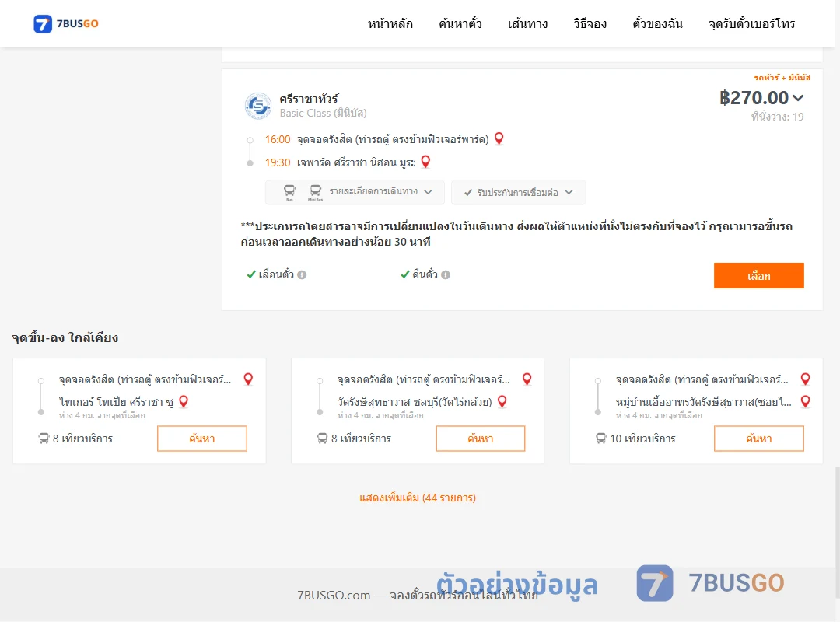Expand รับประกันการเชื่อมต่อ dropdown
840x622 pixels.
(x=519, y=192)
